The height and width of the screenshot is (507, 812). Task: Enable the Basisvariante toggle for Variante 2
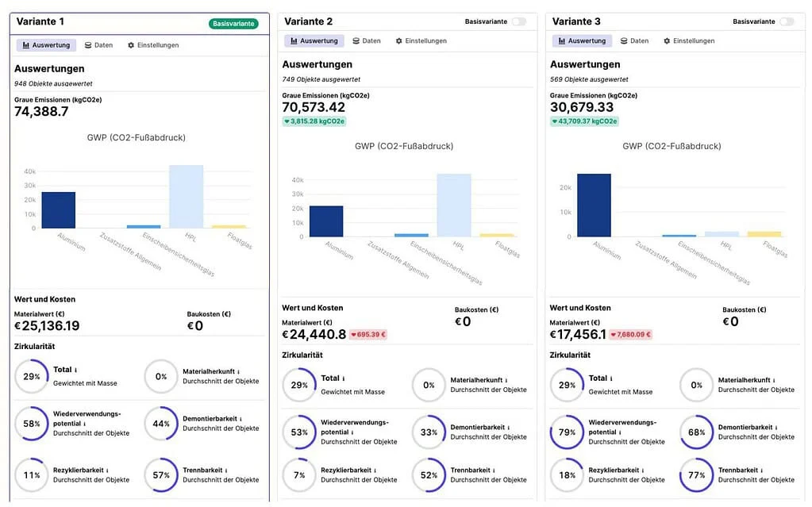click(x=519, y=21)
